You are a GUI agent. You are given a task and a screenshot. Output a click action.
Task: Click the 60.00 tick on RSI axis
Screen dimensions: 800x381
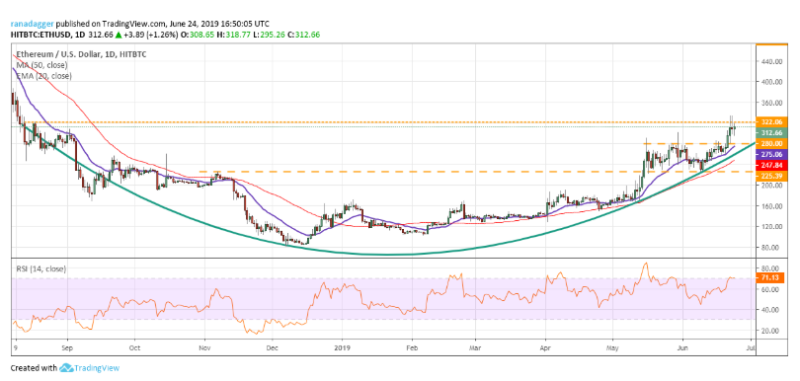tap(771, 289)
